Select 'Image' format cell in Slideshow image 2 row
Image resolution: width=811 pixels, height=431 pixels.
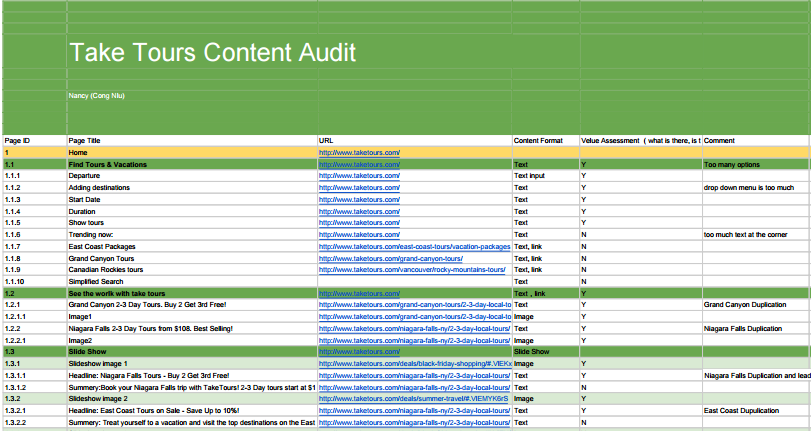pyautogui.click(x=546, y=399)
